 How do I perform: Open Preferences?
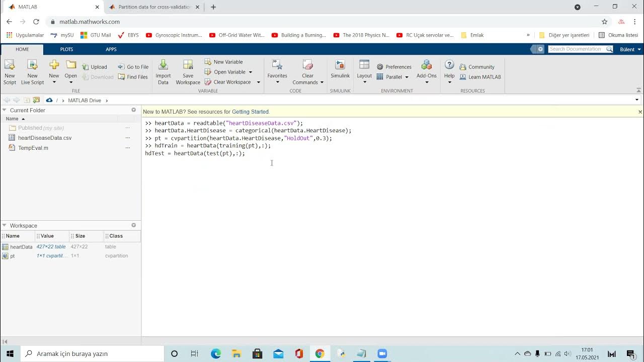[394, 67]
